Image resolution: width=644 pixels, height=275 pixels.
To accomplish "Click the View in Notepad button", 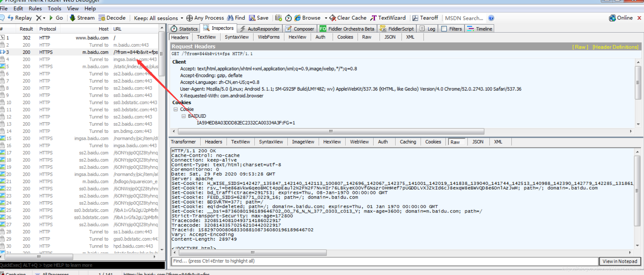I will 620,261.
